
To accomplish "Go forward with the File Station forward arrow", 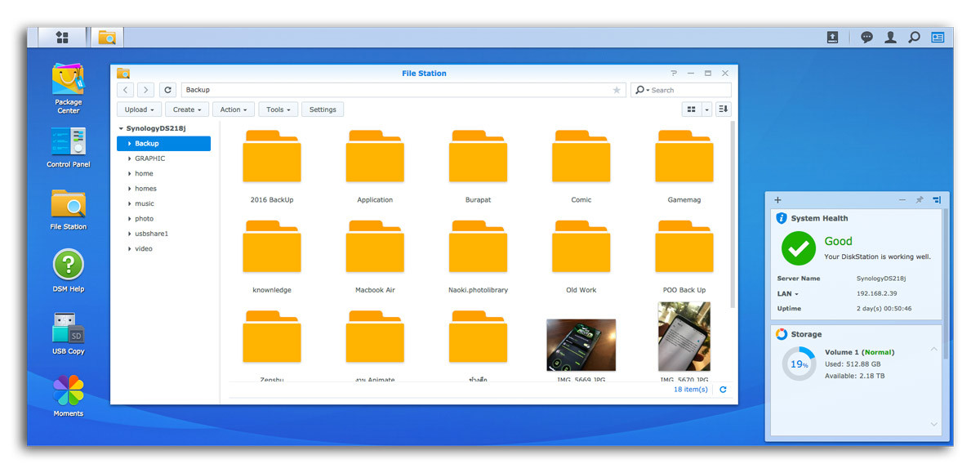I will (145, 90).
